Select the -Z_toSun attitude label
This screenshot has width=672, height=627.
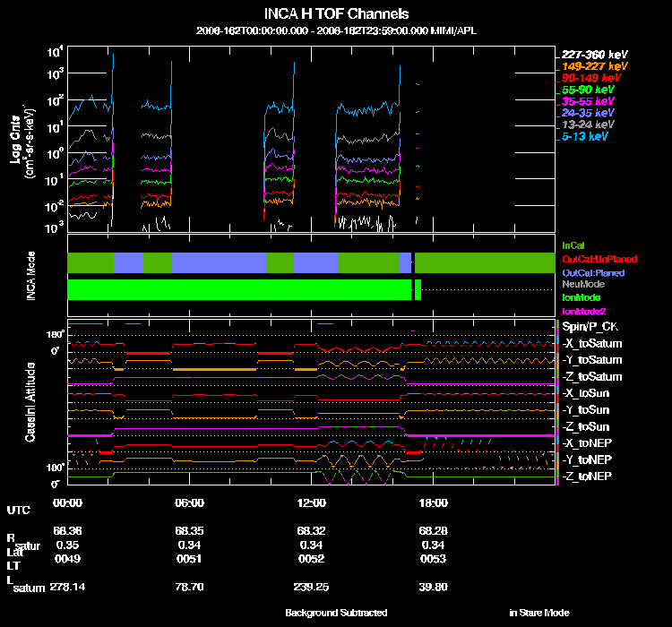tap(585, 426)
